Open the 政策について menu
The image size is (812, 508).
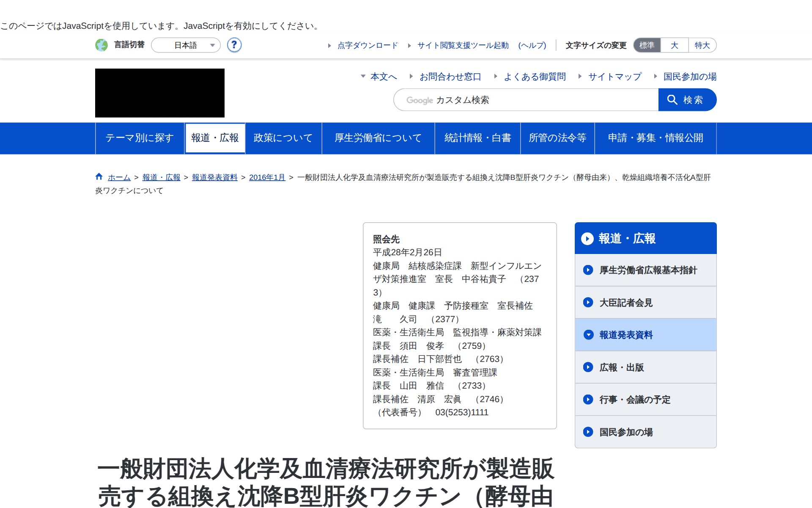[283, 138]
